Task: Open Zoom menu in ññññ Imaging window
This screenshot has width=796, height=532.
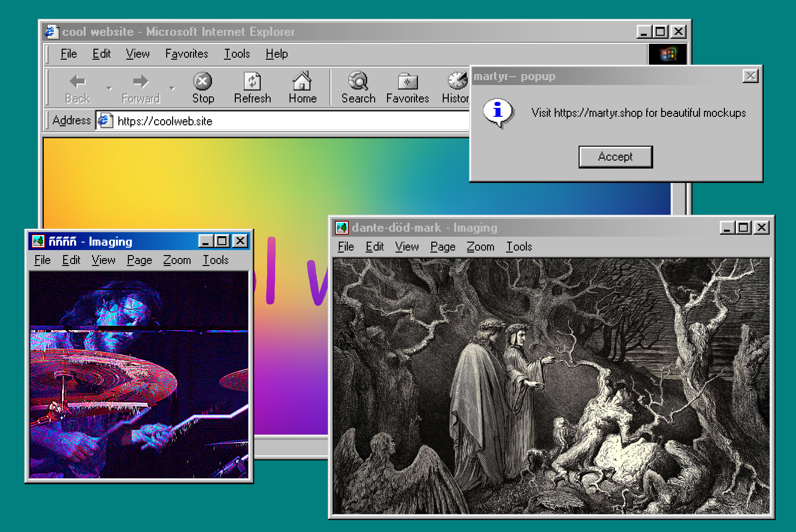Action: coord(177,260)
